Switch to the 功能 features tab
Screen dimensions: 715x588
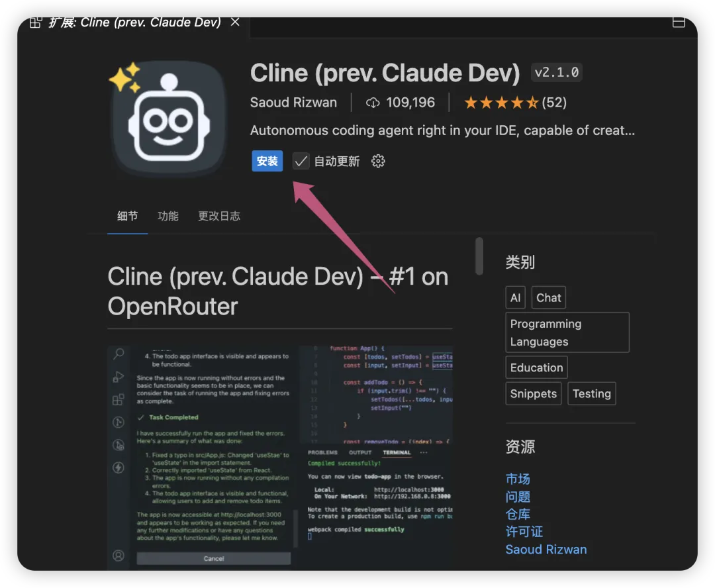167,216
